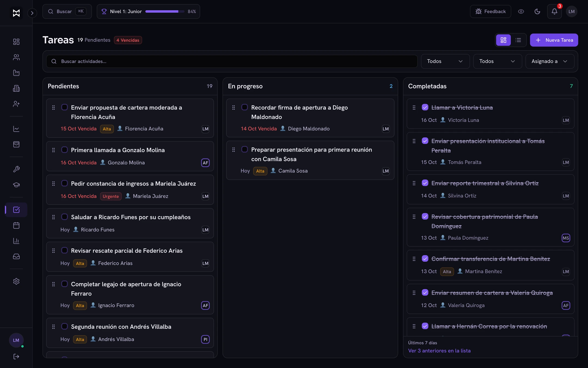Open the inbox tray icon in sidebar

(16, 256)
